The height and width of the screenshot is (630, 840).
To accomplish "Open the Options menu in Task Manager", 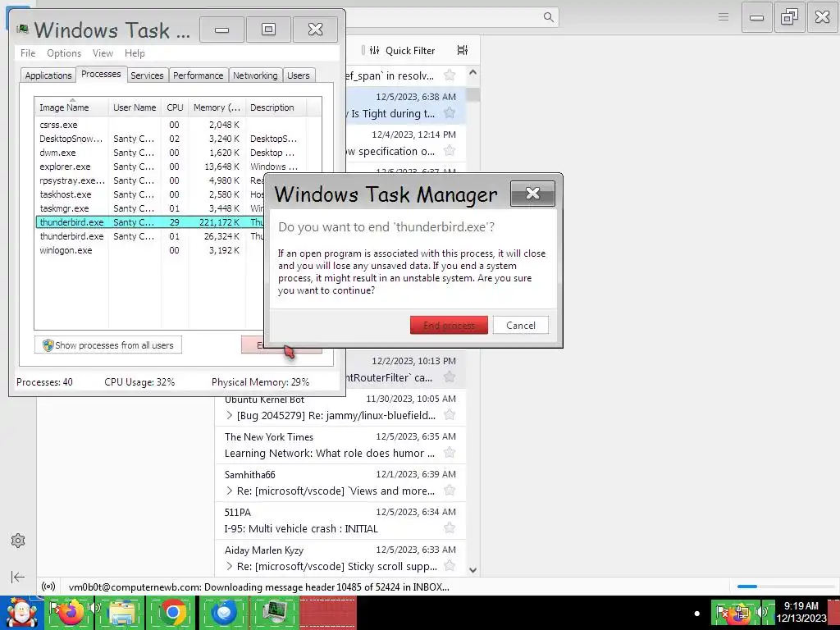I will (x=64, y=53).
